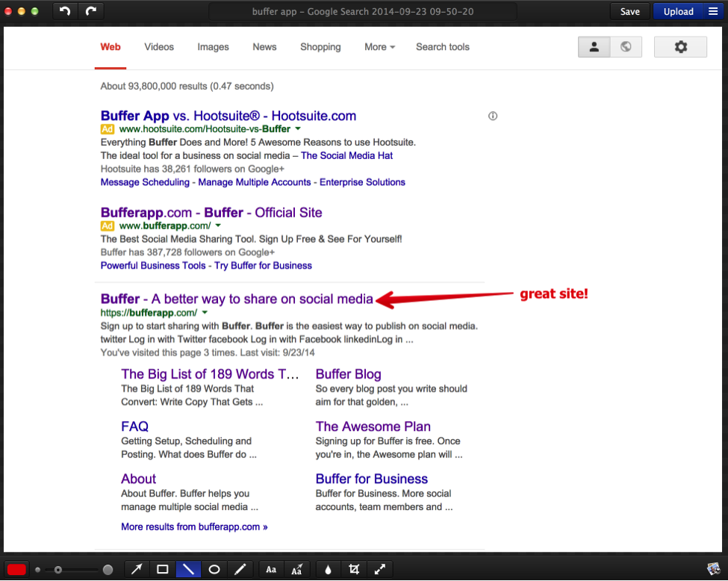Click the Save button
Image resolution: width=728 pixels, height=581 pixels.
(629, 11)
